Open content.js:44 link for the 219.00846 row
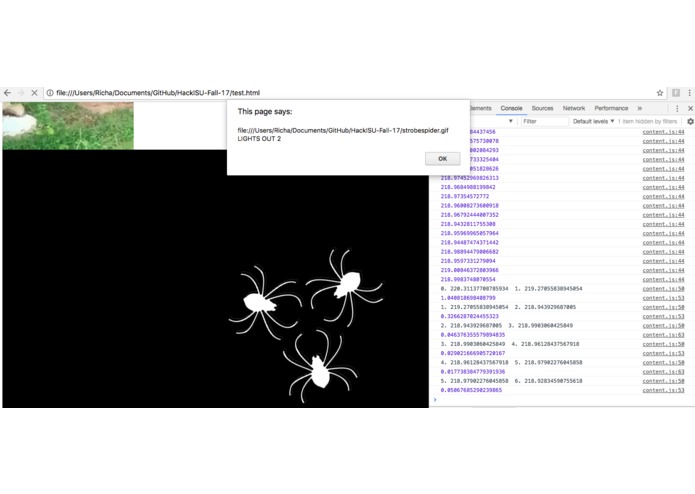695x494 pixels. pyautogui.click(x=663, y=270)
